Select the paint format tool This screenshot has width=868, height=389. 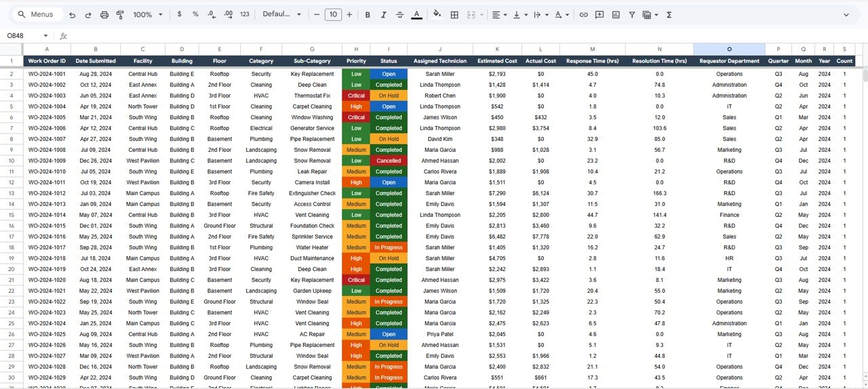120,14
